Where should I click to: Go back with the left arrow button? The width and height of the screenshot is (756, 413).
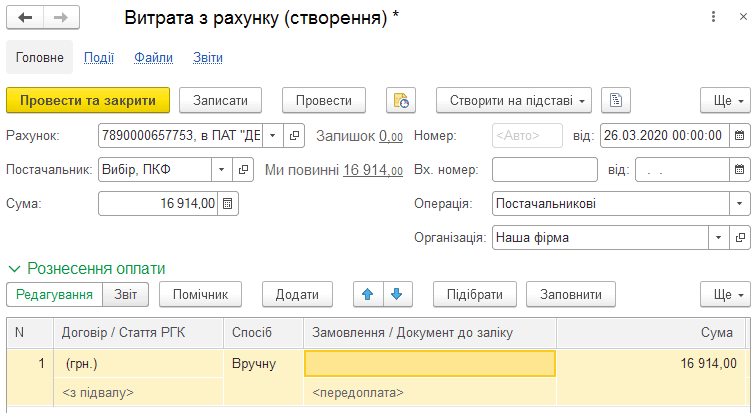(x=25, y=18)
